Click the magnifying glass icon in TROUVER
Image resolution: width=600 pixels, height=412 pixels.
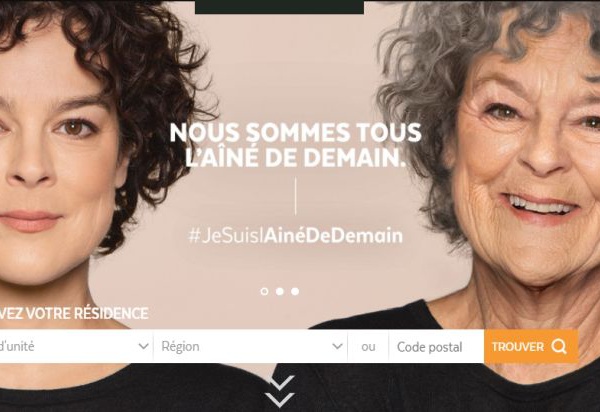coord(559,347)
